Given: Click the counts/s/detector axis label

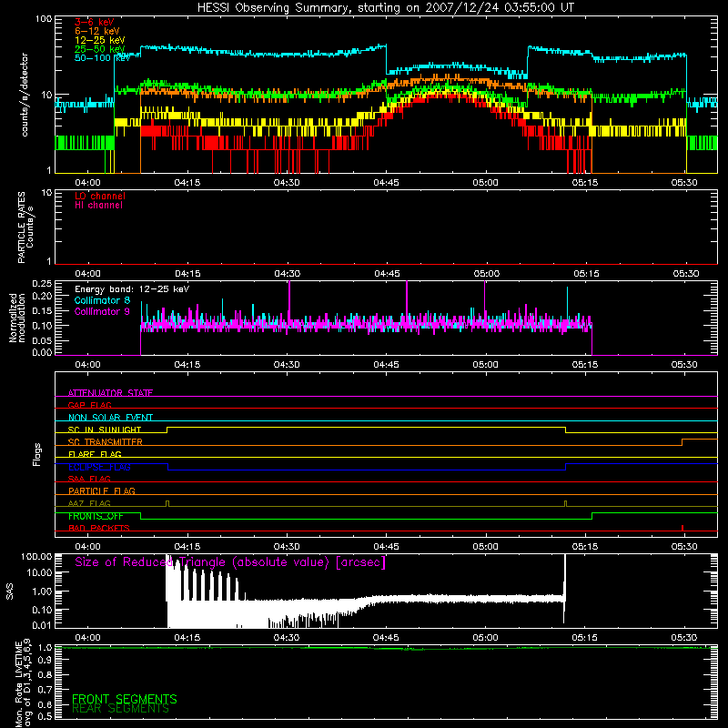Looking at the screenshot, I should pos(25,95).
